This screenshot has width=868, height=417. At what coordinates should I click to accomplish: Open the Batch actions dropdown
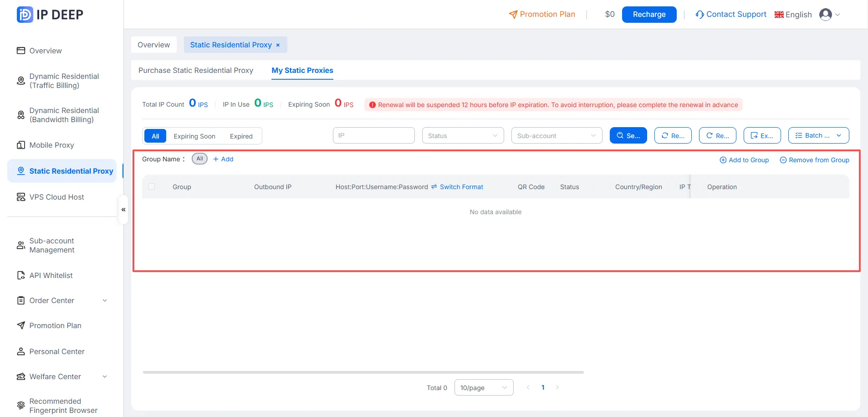[819, 135]
